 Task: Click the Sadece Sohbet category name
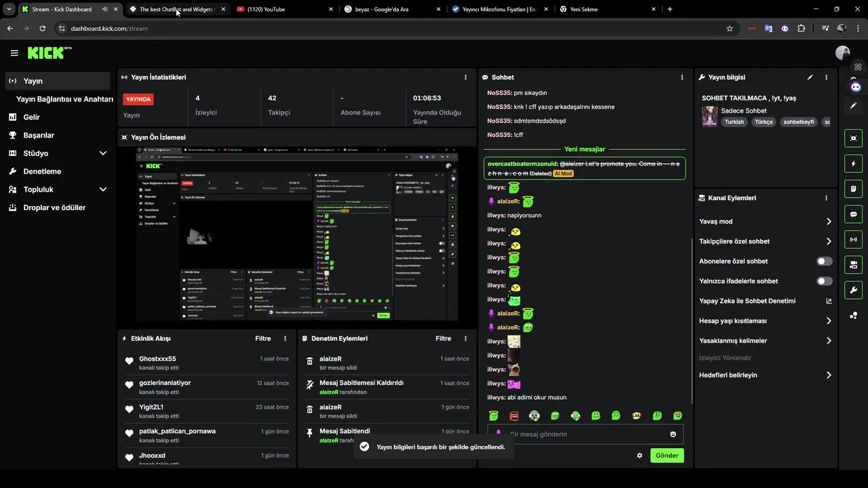[744, 110]
